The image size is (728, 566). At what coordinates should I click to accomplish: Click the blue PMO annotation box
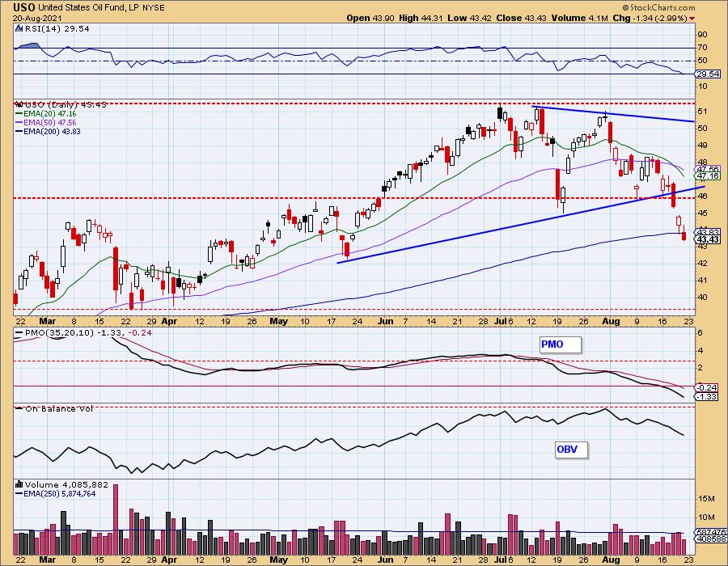561,344
